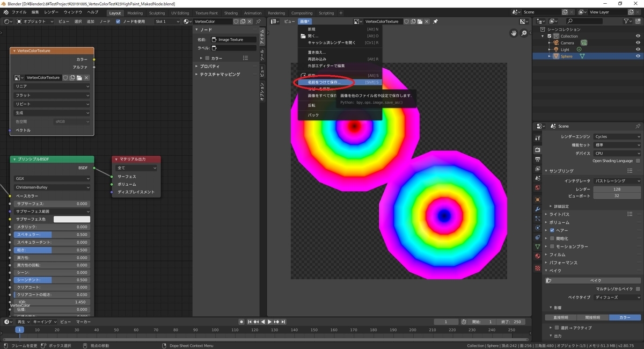Viewport: 644px width, 349px height.
Task: Open the output properties printer icon
Action: [x=538, y=159]
